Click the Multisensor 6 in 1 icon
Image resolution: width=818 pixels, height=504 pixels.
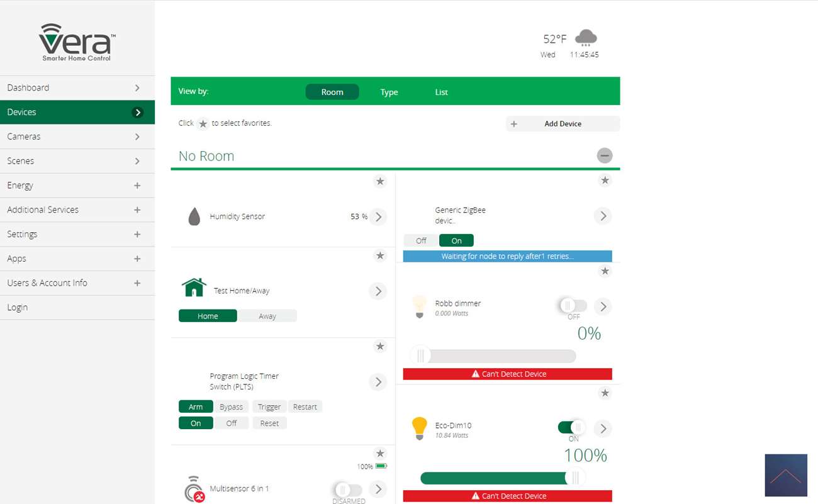(x=194, y=489)
